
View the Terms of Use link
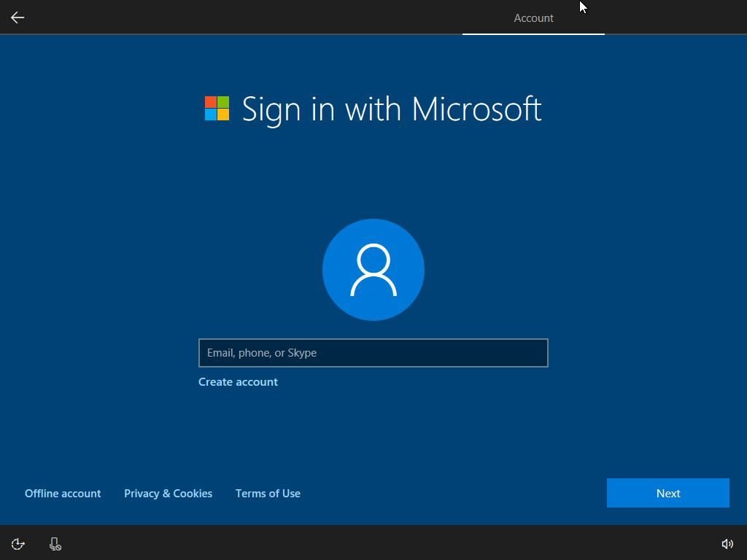(x=268, y=494)
